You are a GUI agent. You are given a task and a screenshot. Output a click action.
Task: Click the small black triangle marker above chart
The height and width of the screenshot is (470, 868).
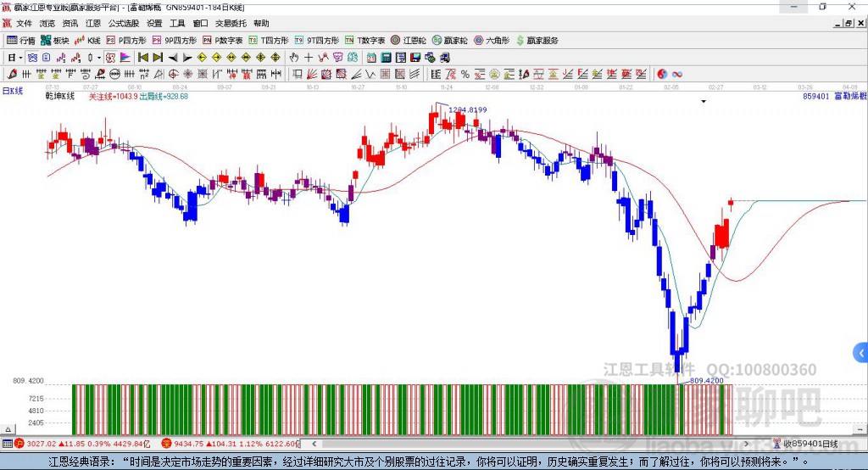point(704,102)
